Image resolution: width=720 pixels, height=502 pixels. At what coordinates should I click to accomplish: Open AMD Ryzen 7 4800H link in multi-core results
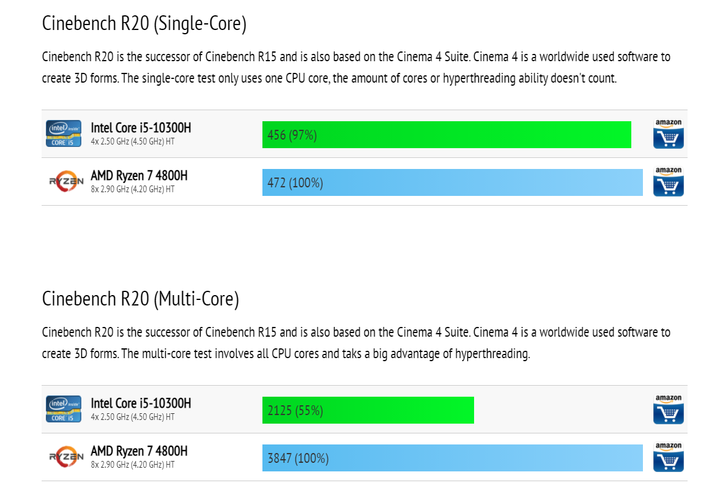point(139,451)
